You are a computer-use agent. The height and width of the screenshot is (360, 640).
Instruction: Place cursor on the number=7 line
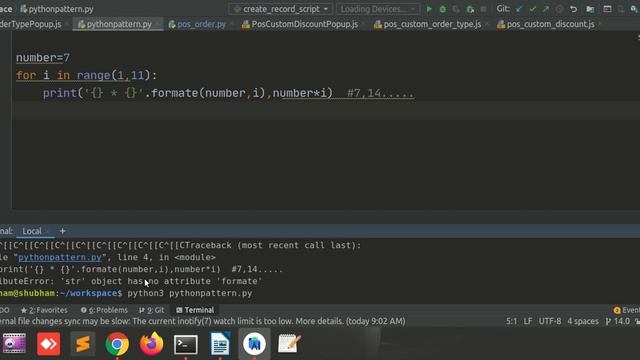[x=43, y=58]
